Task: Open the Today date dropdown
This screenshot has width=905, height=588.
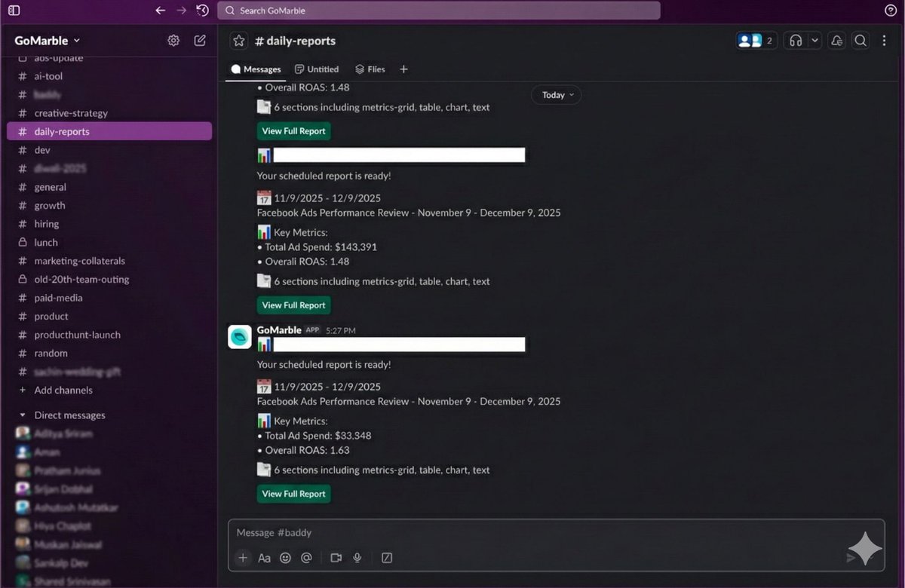Action: click(x=557, y=95)
